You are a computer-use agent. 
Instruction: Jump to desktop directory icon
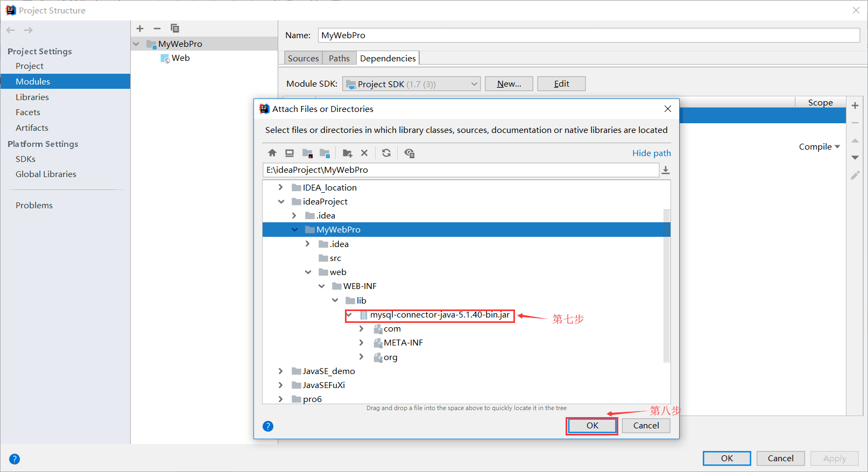[x=290, y=153]
